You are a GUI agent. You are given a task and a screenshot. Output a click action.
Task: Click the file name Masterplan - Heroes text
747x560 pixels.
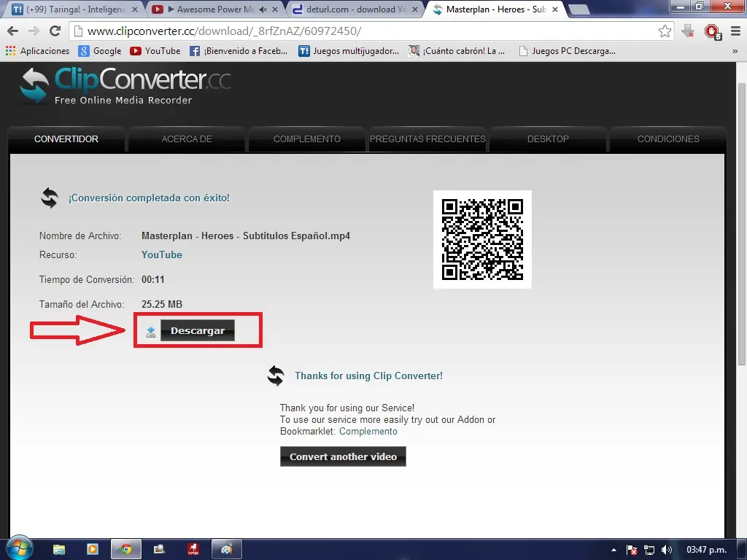(246, 236)
